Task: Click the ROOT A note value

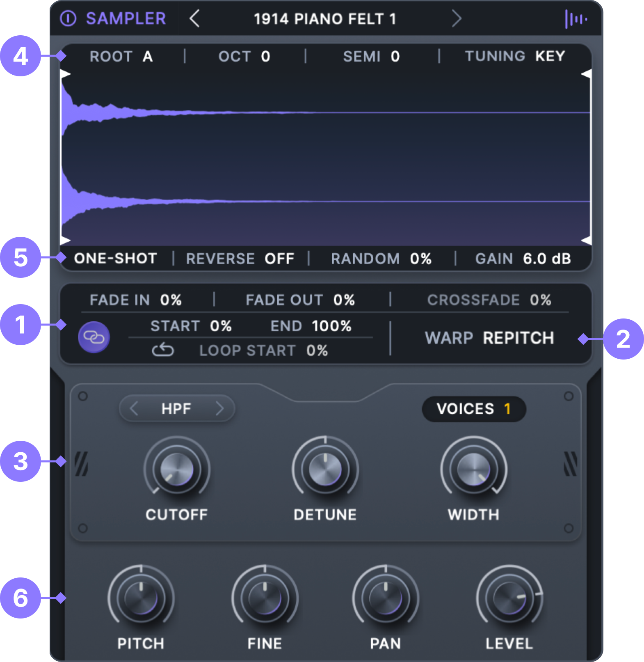Action: [148, 57]
